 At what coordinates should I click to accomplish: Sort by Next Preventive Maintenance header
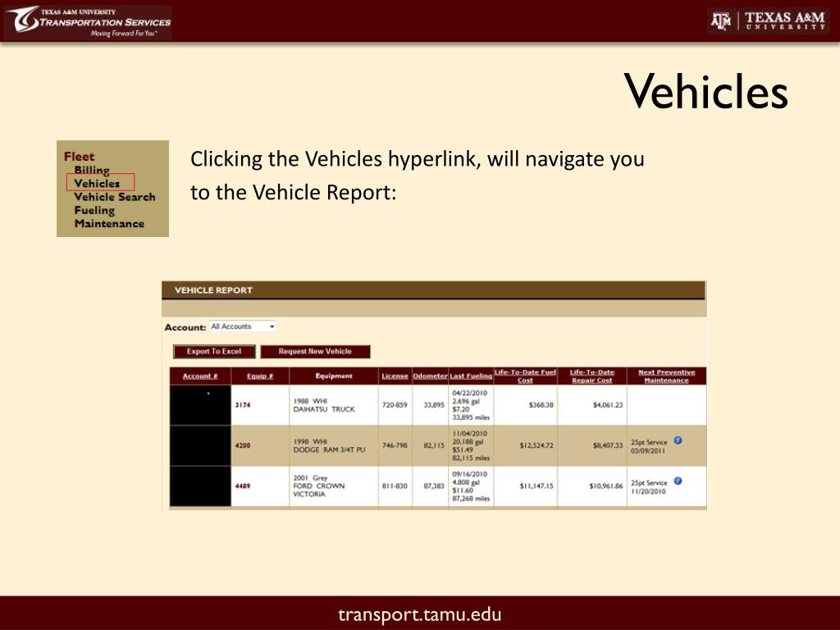pos(666,376)
